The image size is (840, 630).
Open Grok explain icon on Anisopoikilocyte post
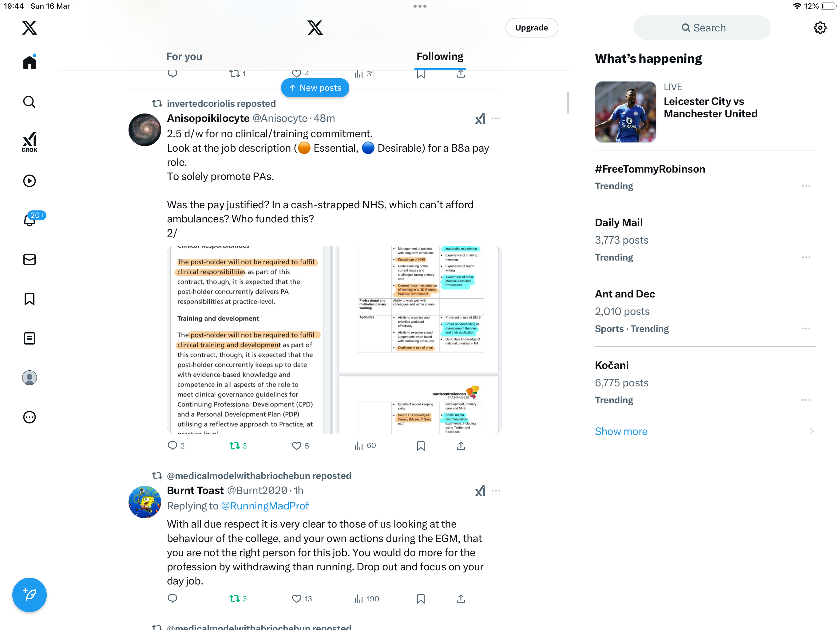480,118
